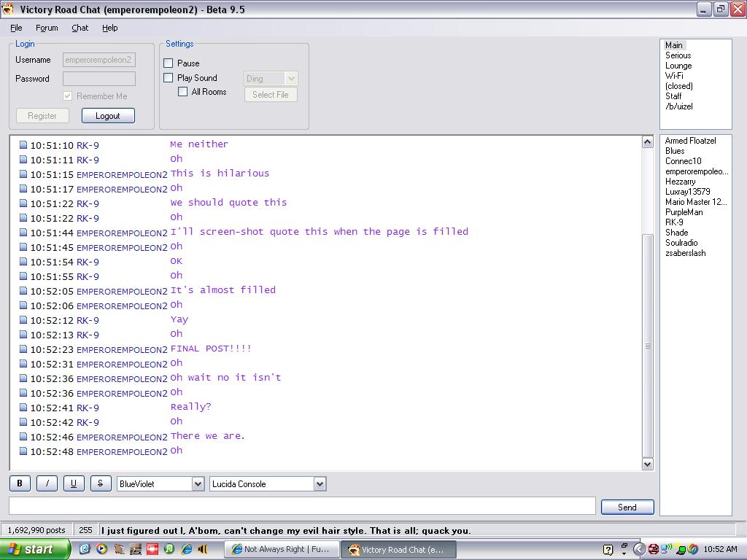Click the Bold formatting button

20,483
